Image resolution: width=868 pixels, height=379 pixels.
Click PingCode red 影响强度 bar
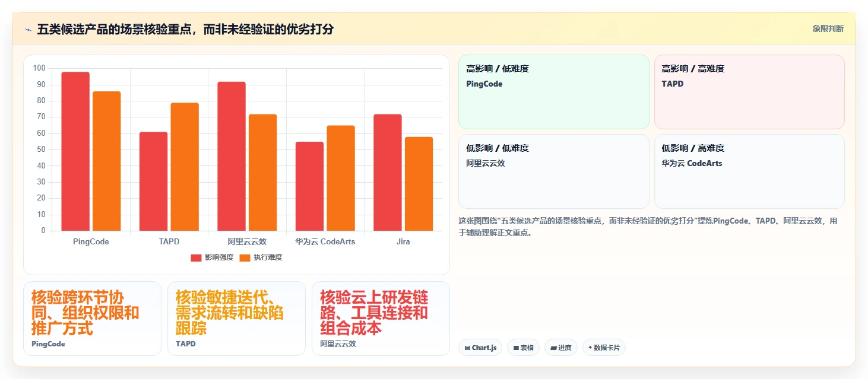pos(75,151)
